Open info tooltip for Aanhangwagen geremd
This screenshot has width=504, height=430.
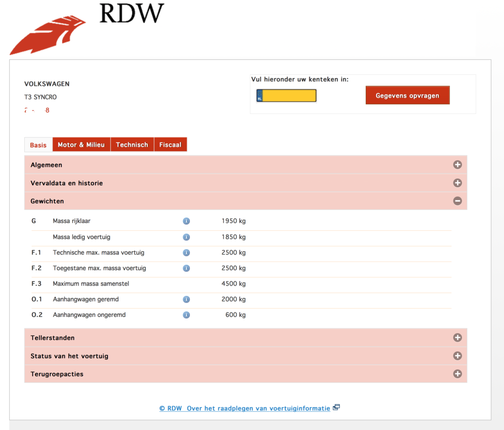point(186,299)
